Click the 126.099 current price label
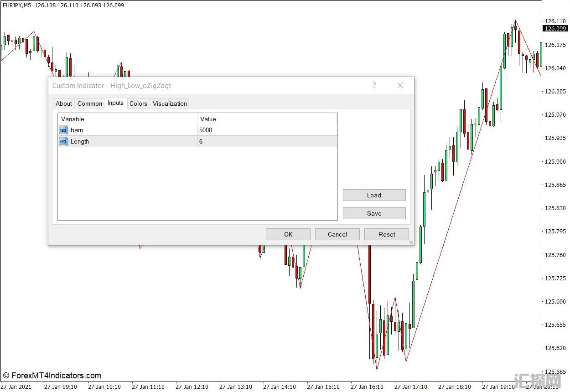The image size is (570, 392). [x=555, y=29]
